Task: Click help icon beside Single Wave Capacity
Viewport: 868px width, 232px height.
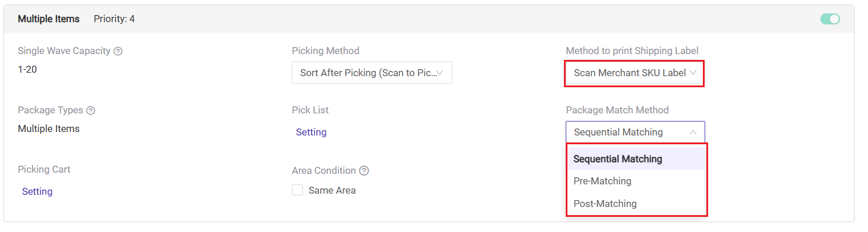Action: point(118,51)
